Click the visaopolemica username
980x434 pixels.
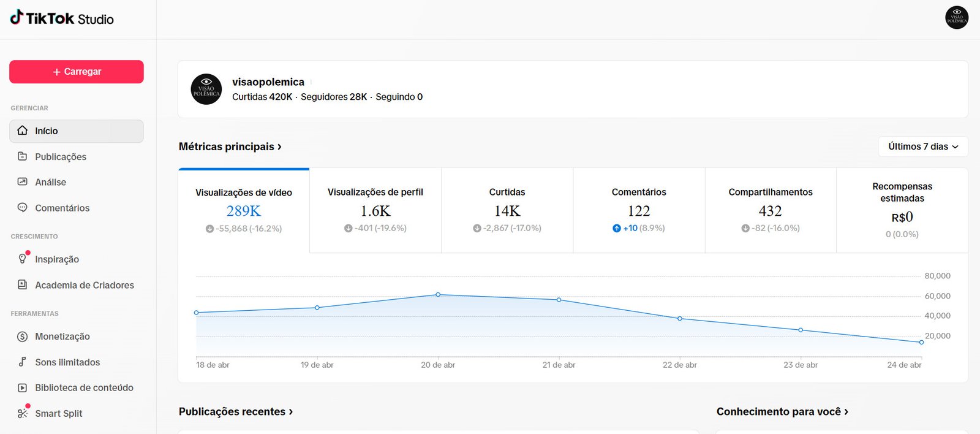(268, 82)
